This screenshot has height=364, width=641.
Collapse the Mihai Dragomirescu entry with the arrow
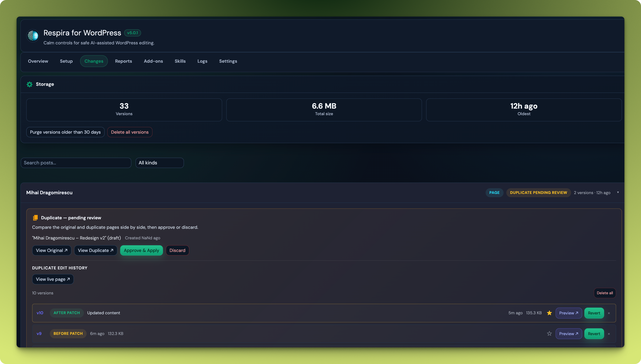[x=618, y=193]
